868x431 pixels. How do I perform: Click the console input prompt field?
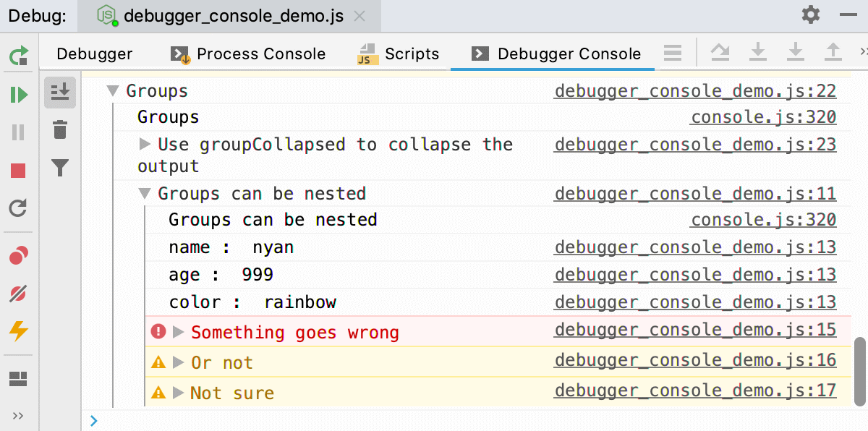click(289, 420)
